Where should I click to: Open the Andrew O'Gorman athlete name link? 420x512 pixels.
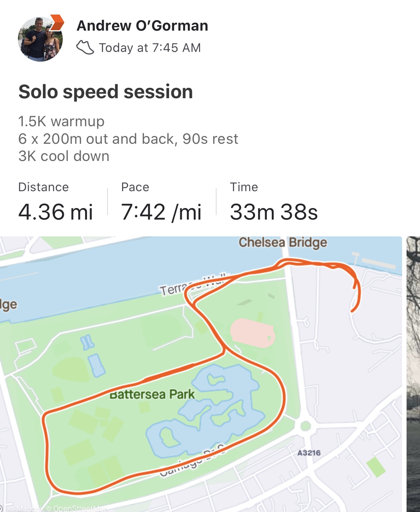click(142, 26)
